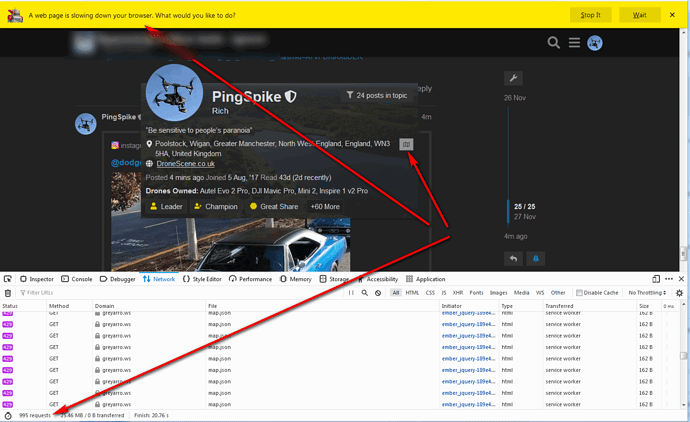
Task: Sort by the Domain column header
Action: (x=149, y=306)
